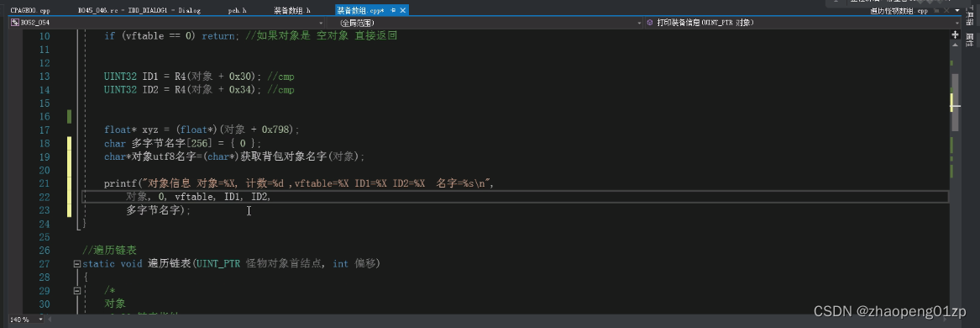Open the 打印装备信息 function member dropdown
This screenshot has height=328, width=980.
pyautogui.click(x=804, y=23)
